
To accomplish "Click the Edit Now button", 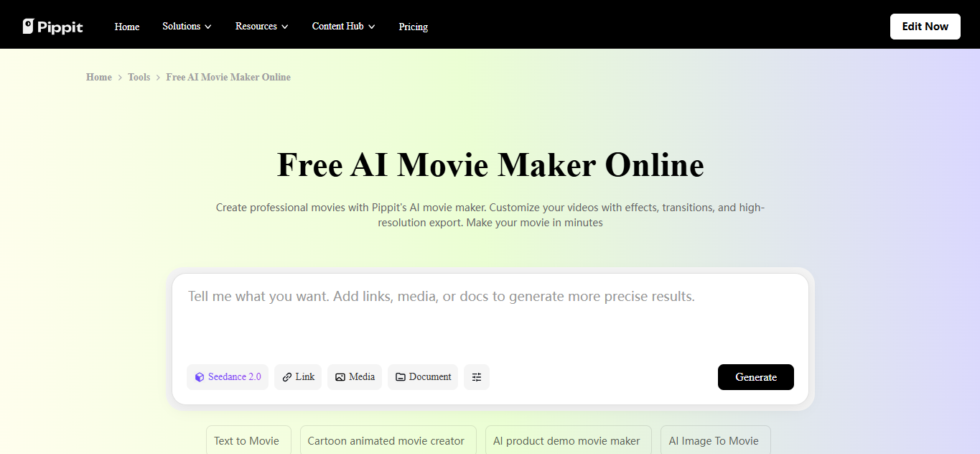I will (925, 27).
